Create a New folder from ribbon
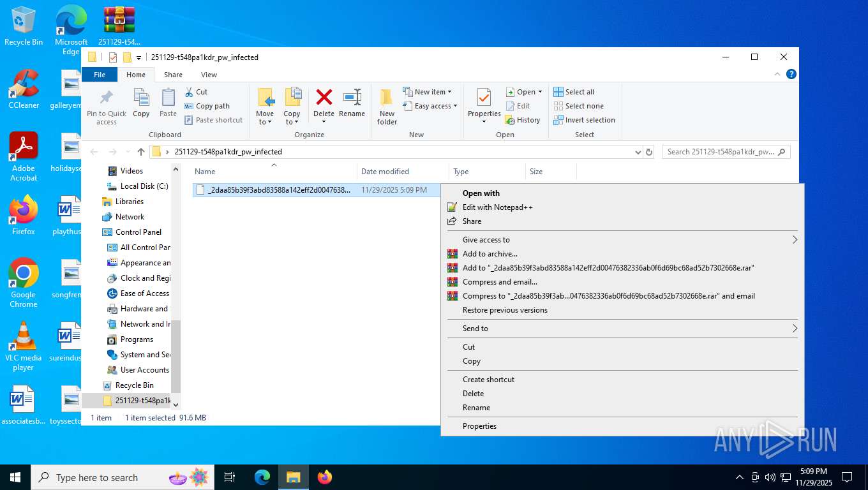The width and height of the screenshot is (868, 490). pyautogui.click(x=387, y=107)
